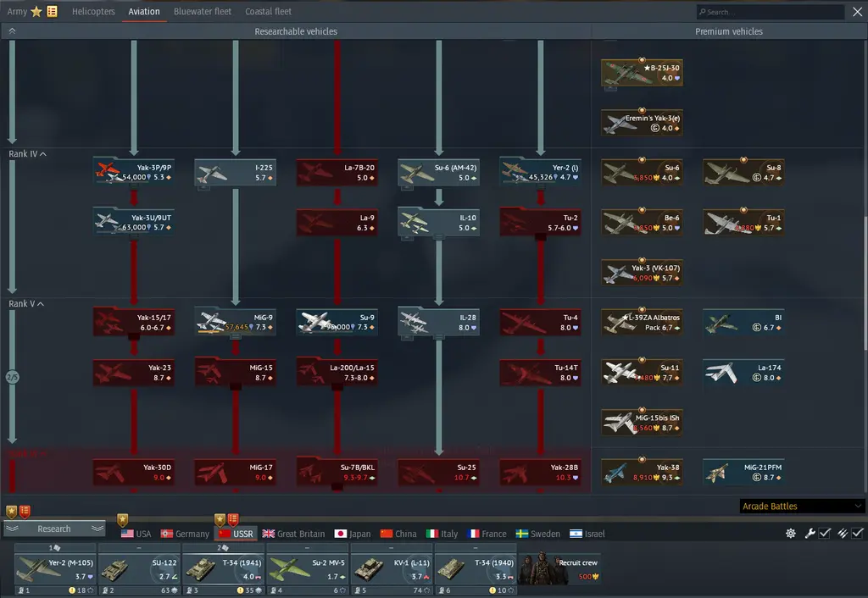868x598 pixels.
Task: Click the IL-28 bomber tile
Action: [438, 323]
